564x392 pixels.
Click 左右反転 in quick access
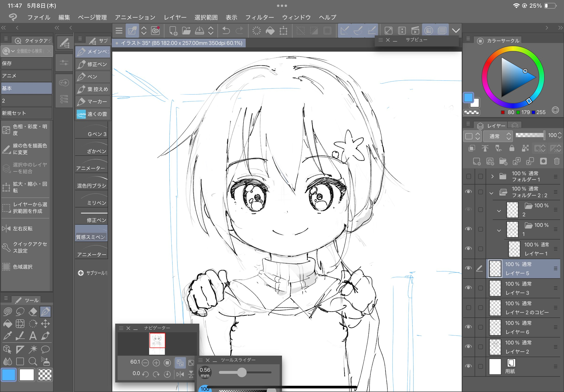(x=23, y=229)
